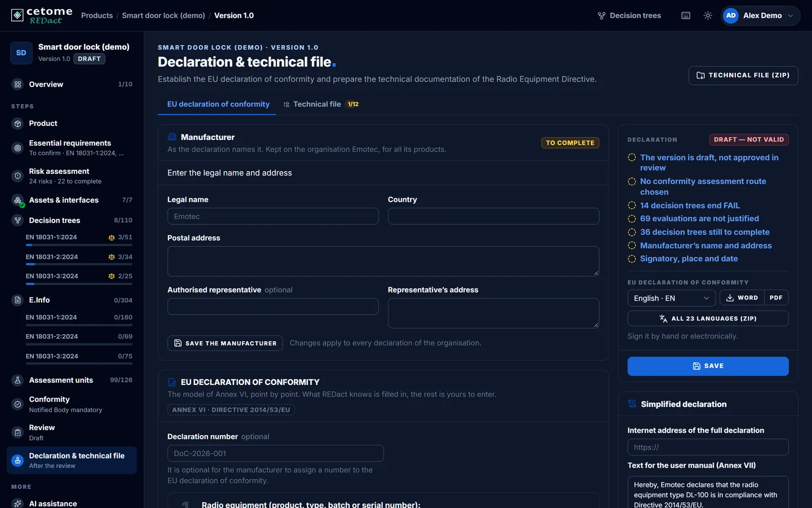This screenshot has height=508, width=812.
Task: Click into the Postal address textarea
Action: pos(383,261)
